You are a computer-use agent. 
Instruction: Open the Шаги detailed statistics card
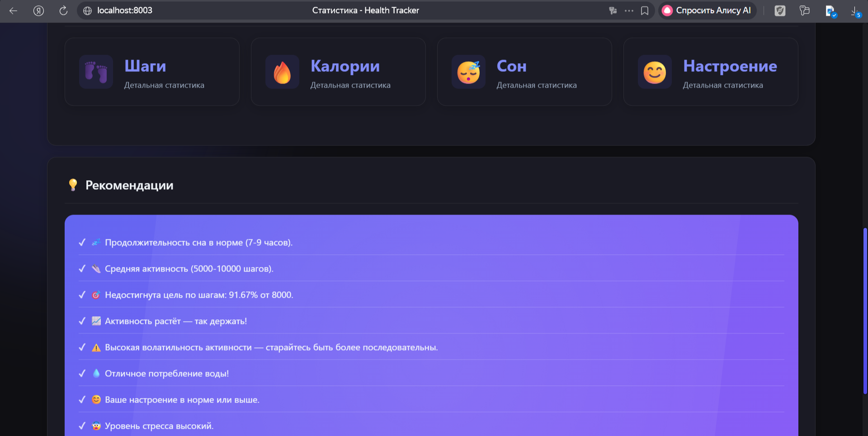[x=152, y=72]
